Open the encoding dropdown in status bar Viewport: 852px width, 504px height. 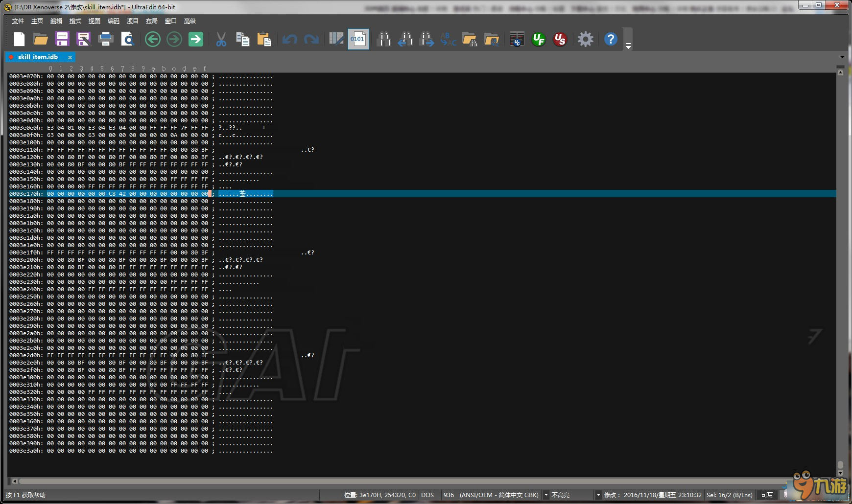546,495
